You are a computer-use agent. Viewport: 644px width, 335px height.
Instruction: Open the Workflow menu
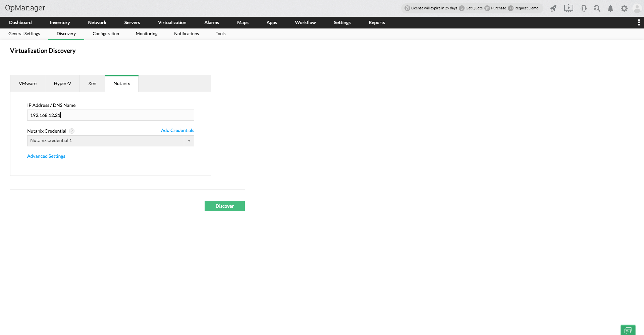[x=305, y=22]
